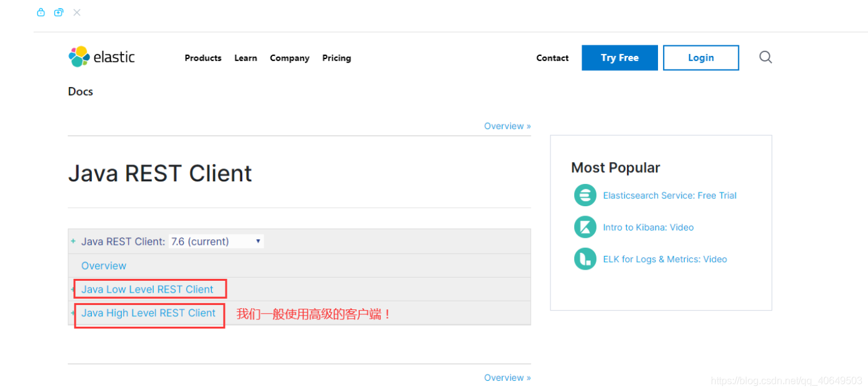Open Java High Level REST Client

pos(148,313)
